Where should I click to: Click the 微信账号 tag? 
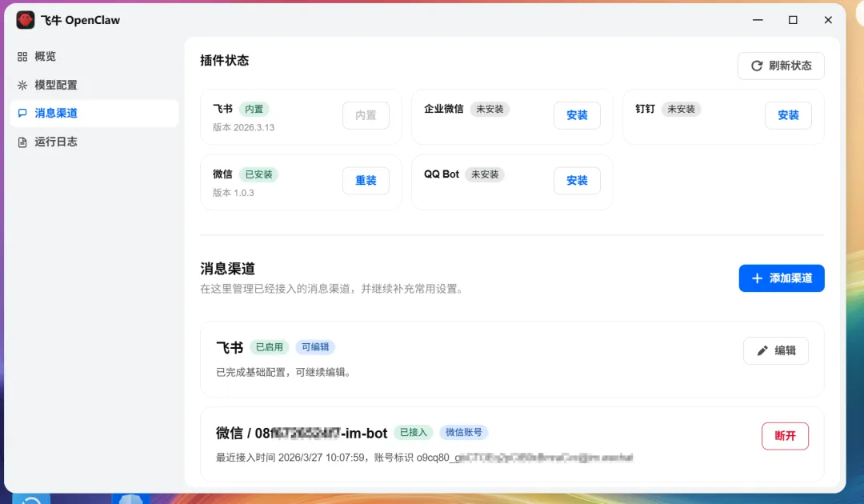(x=463, y=432)
